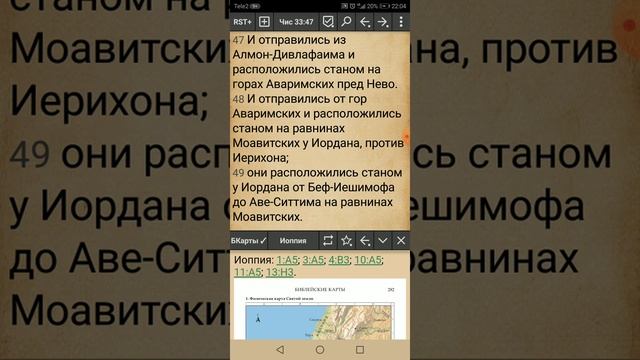The height and width of the screenshot is (360, 640).
Task: Tap the Иоппия dictionary topic button
Action: [x=293, y=241]
